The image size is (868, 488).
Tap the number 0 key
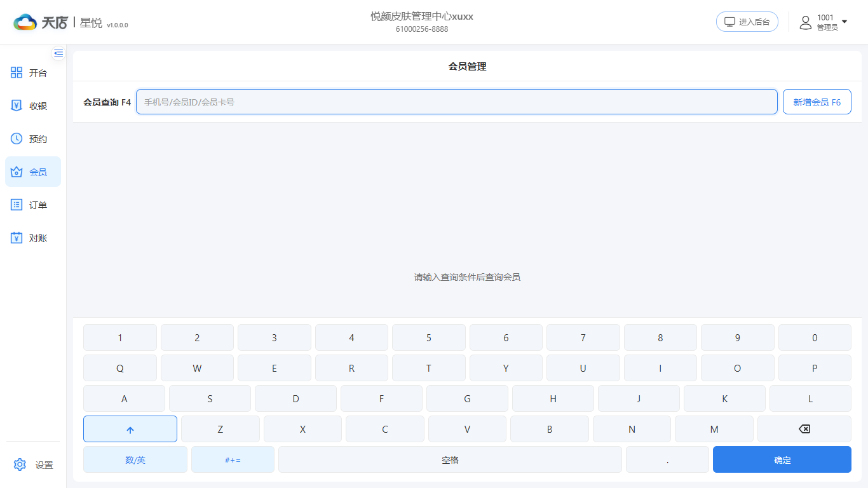tap(815, 337)
